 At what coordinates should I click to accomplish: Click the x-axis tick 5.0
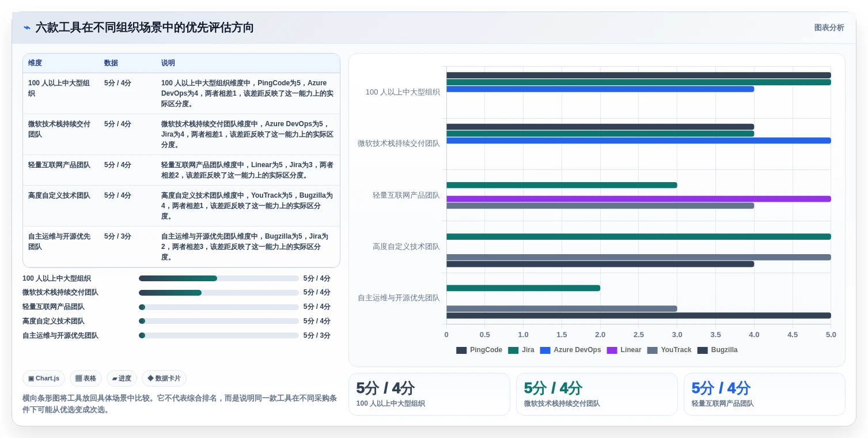coord(831,335)
